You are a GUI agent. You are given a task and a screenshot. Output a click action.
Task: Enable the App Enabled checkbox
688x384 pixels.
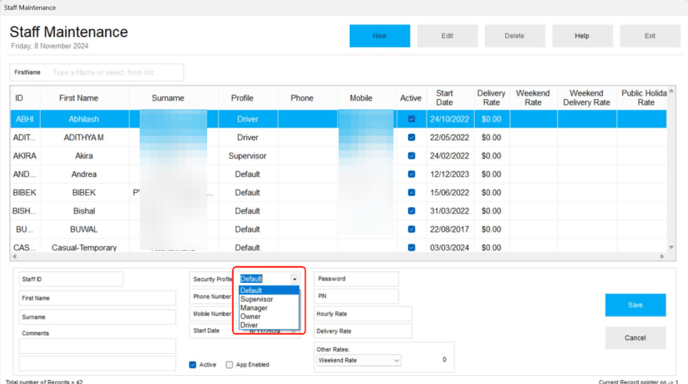(x=229, y=365)
